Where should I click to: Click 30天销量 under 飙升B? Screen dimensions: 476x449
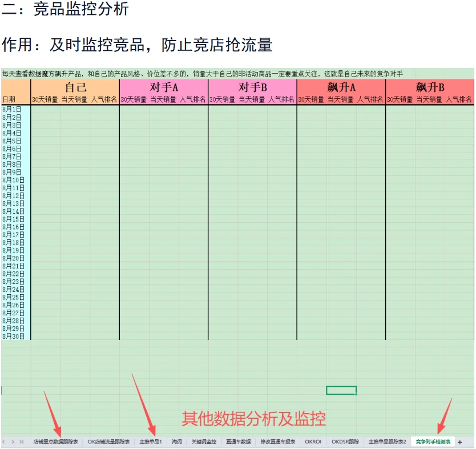tap(400, 99)
